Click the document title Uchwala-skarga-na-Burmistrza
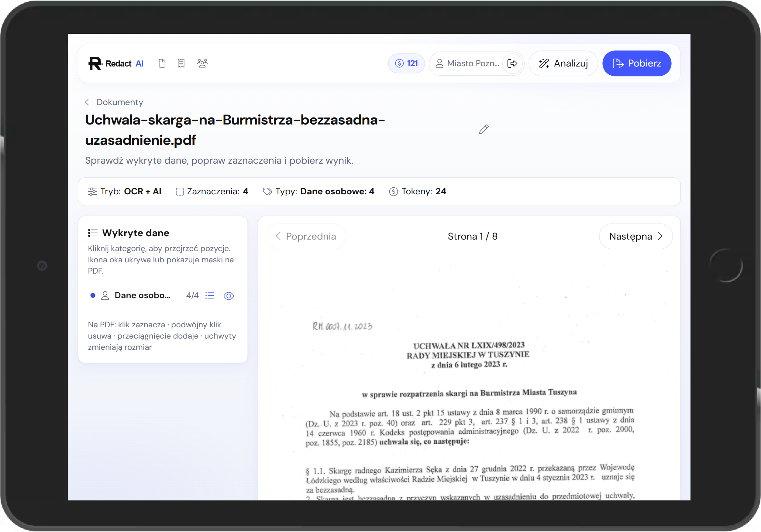Image resolution: width=761 pixels, height=532 pixels. coord(235,130)
